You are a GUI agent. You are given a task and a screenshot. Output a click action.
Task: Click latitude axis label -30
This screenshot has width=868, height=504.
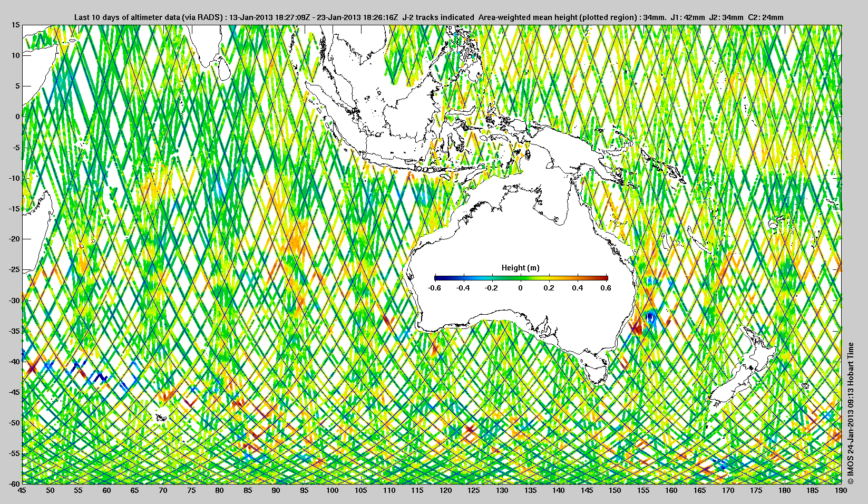pos(14,301)
